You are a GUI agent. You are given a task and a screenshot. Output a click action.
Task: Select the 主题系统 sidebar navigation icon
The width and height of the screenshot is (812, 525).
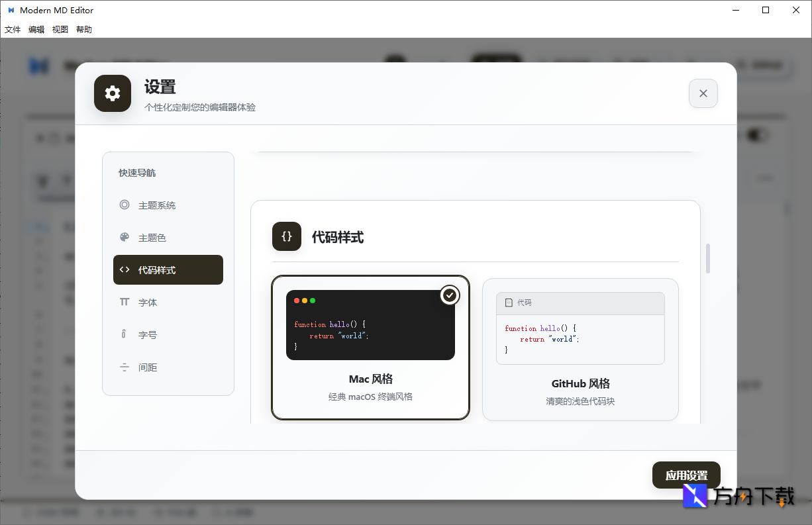(x=125, y=205)
